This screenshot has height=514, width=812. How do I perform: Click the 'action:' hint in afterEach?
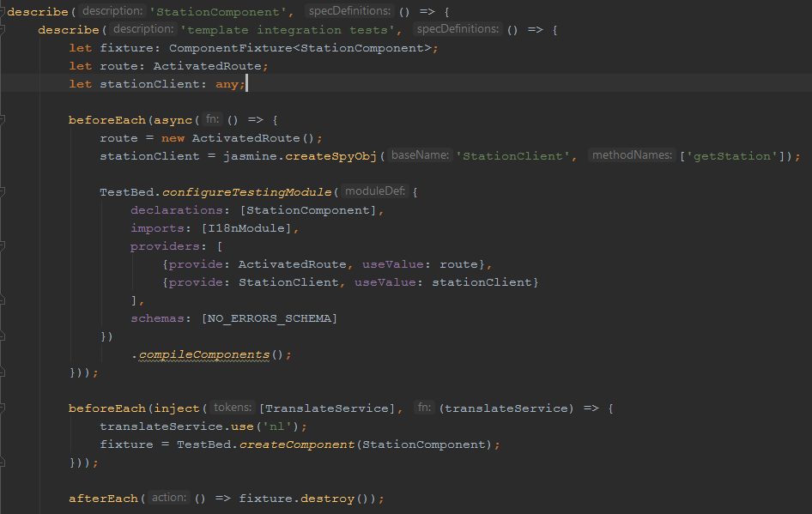point(168,499)
